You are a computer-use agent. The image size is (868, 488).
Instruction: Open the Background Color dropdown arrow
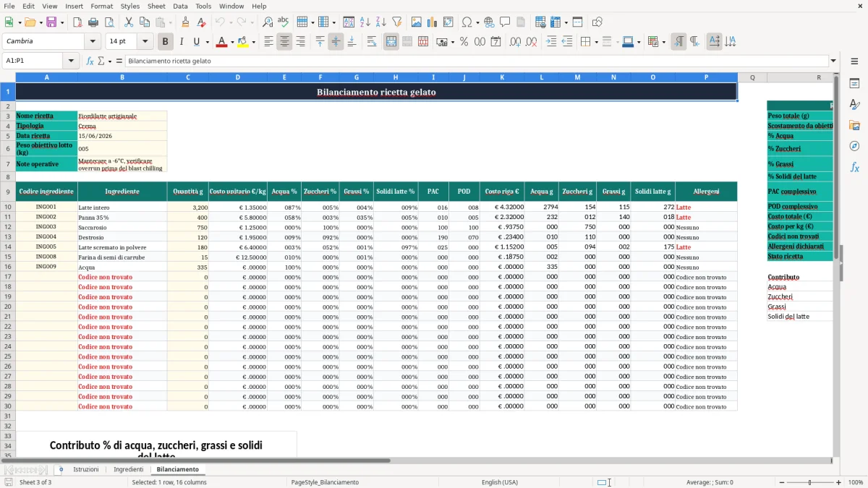[254, 42]
